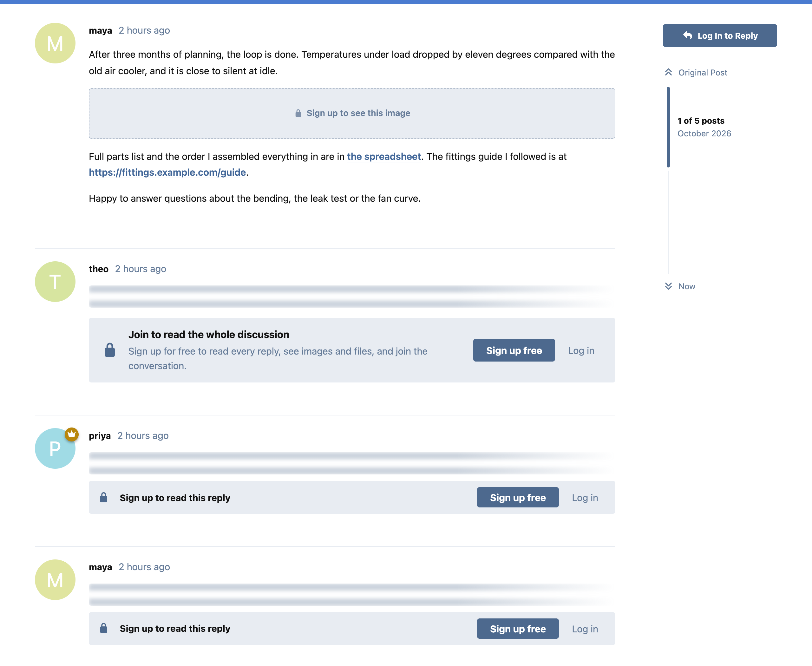This screenshot has width=812, height=666.
Task: Click priya's avatar
Action: pyautogui.click(x=55, y=448)
